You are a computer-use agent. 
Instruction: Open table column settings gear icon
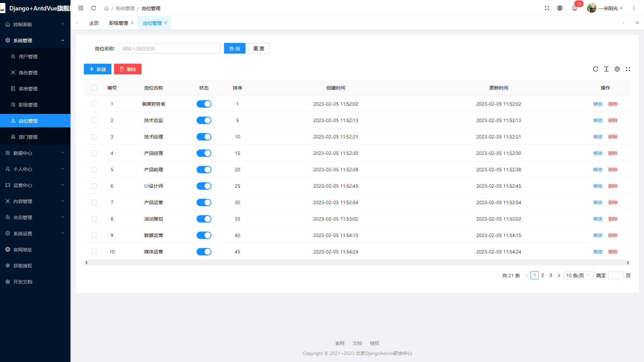coord(617,69)
